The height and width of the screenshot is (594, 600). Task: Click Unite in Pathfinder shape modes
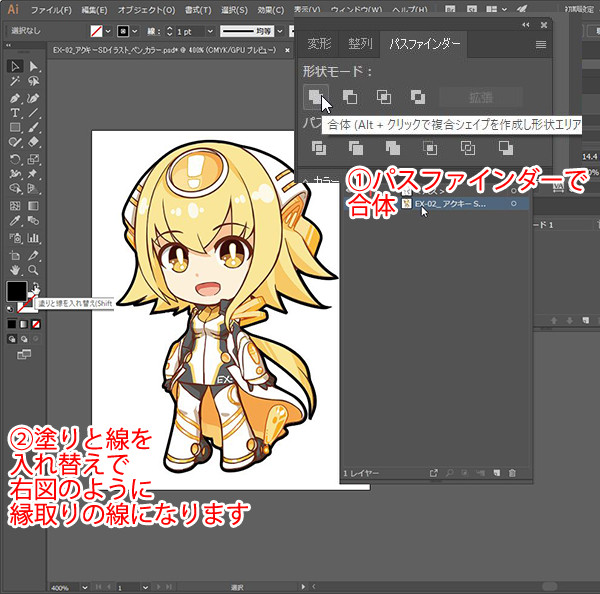coord(316,96)
